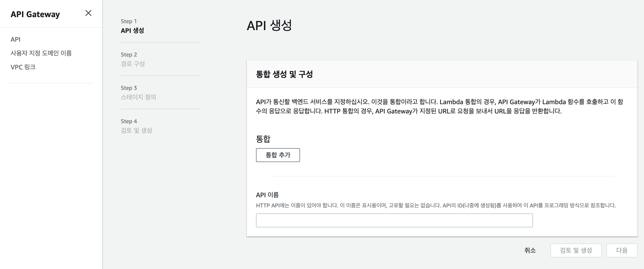Click the Lambda integration description paragraph
644x269 pixels.
(x=439, y=106)
